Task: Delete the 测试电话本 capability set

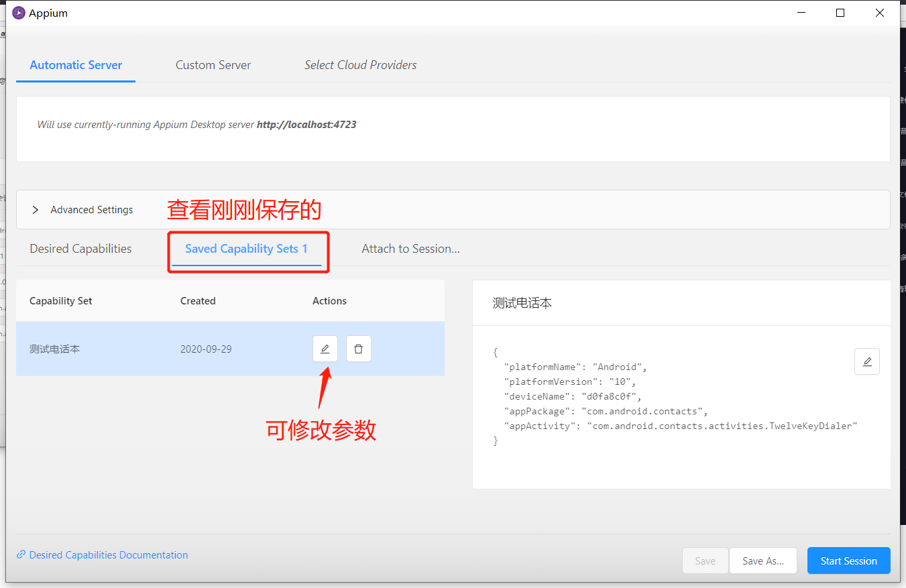Action: (359, 349)
